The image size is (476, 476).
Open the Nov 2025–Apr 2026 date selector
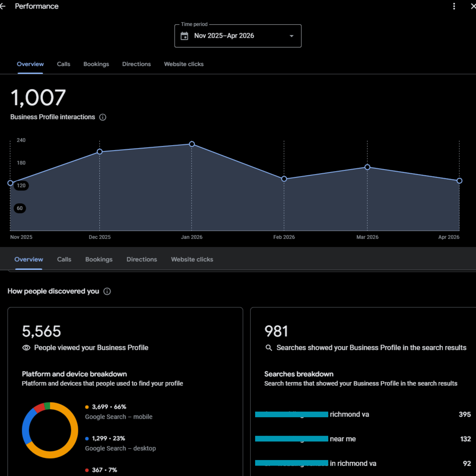tap(224, 36)
